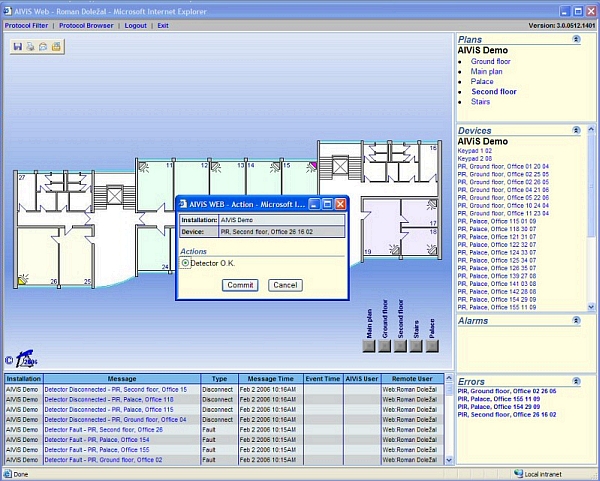This screenshot has width=600, height=481.
Task: Open the Protocol Browser menu
Action: [x=86, y=26]
